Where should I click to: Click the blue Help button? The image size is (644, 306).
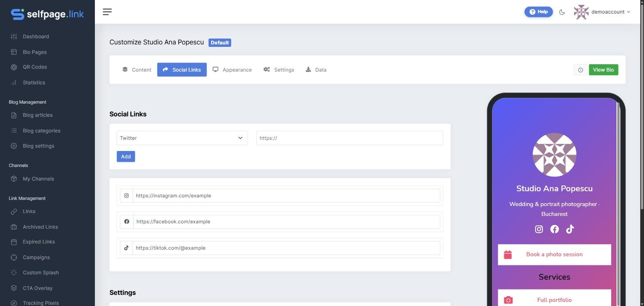[x=538, y=12]
